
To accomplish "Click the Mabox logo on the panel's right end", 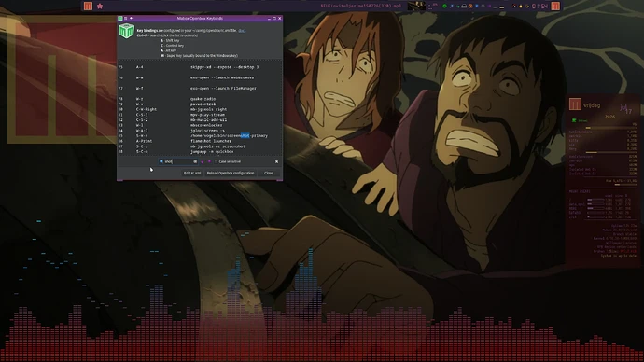I will [x=555, y=7].
